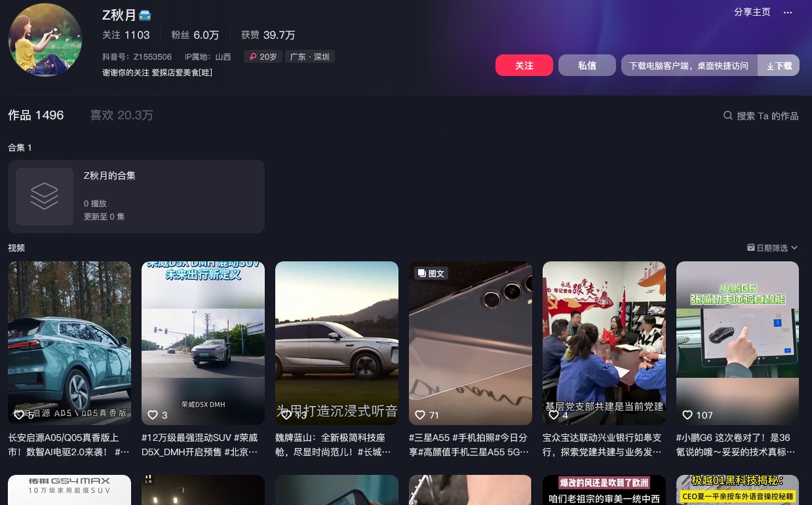The image size is (812, 505).
Task: Open 极越01黑科技揭秘 video thumbnail
Action: [738, 490]
